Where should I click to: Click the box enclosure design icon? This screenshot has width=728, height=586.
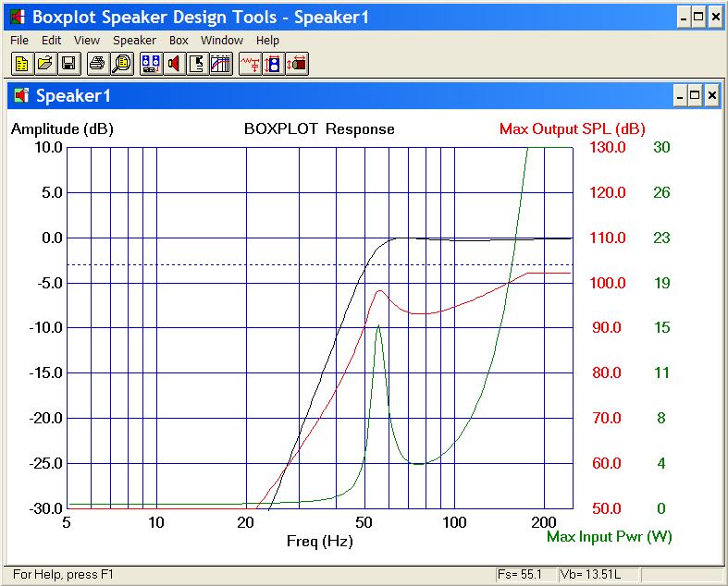(x=198, y=64)
